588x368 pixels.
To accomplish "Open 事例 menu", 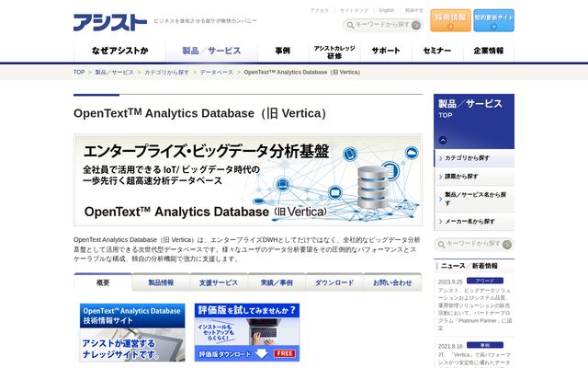I will point(283,51).
